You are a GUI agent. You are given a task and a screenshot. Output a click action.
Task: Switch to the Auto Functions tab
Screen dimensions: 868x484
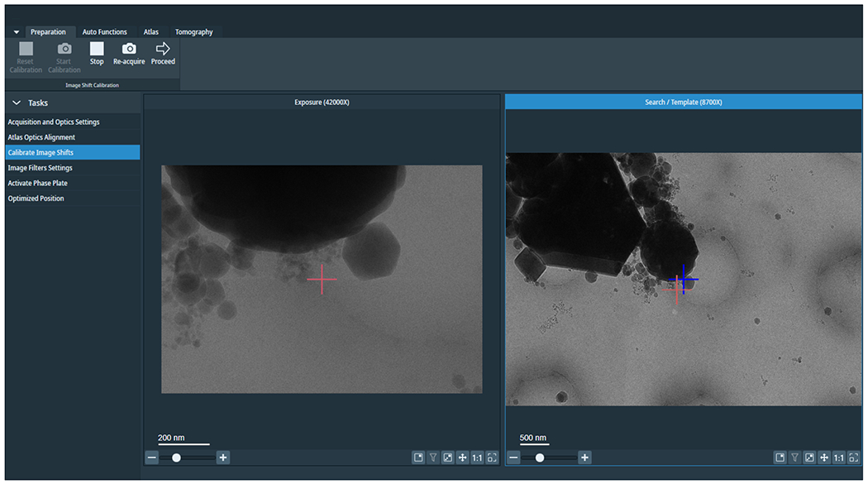[105, 32]
